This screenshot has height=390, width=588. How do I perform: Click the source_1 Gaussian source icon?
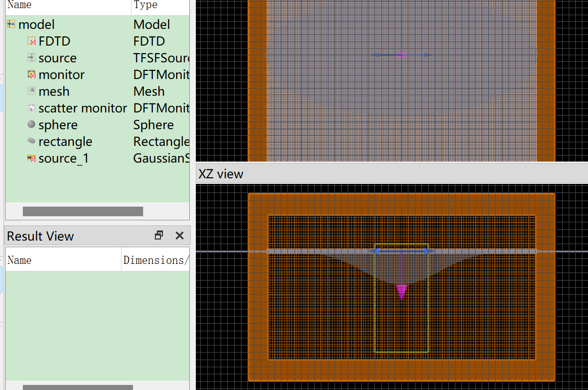31,158
